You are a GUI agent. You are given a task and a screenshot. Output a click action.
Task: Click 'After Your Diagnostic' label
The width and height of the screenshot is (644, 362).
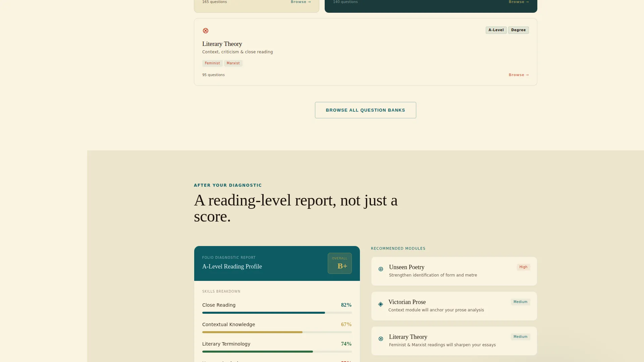click(x=228, y=185)
